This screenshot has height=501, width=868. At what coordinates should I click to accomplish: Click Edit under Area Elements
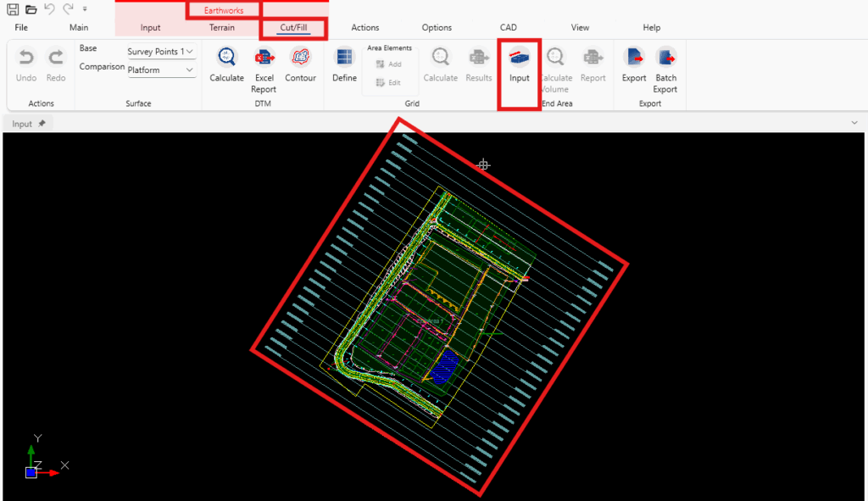point(388,82)
